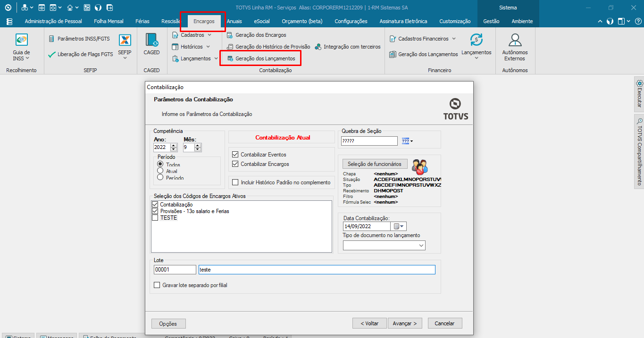This screenshot has width=644, height=338.
Task: Click the Opções button
Action: point(168,324)
